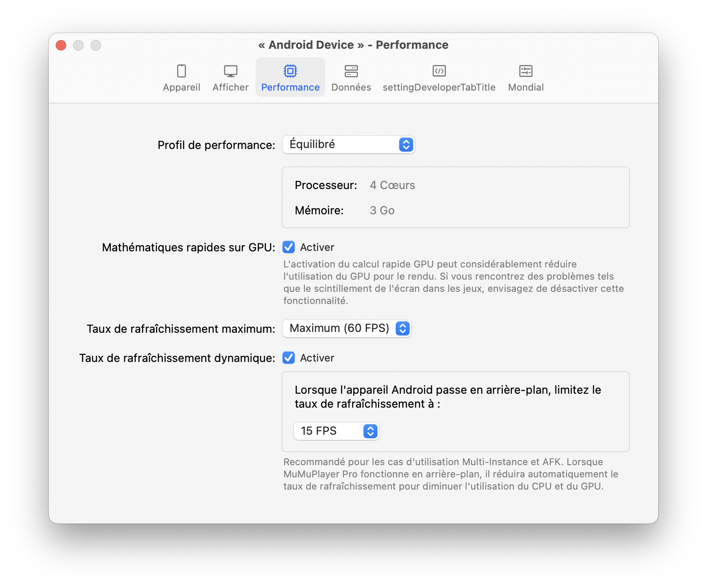The image size is (707, 588).
Task: Select the Performance chip icon
Action: [x=290, y=71]
